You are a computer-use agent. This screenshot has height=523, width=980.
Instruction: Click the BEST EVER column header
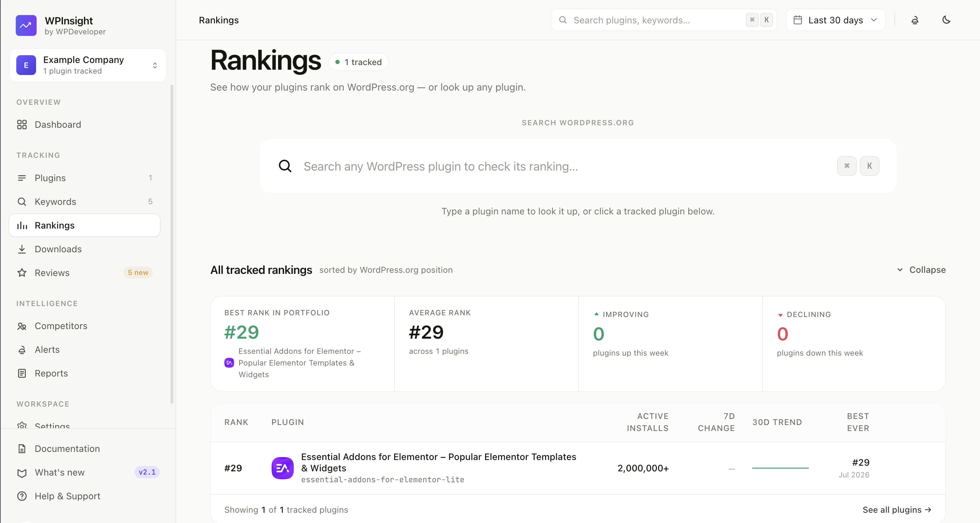point(858,422)
